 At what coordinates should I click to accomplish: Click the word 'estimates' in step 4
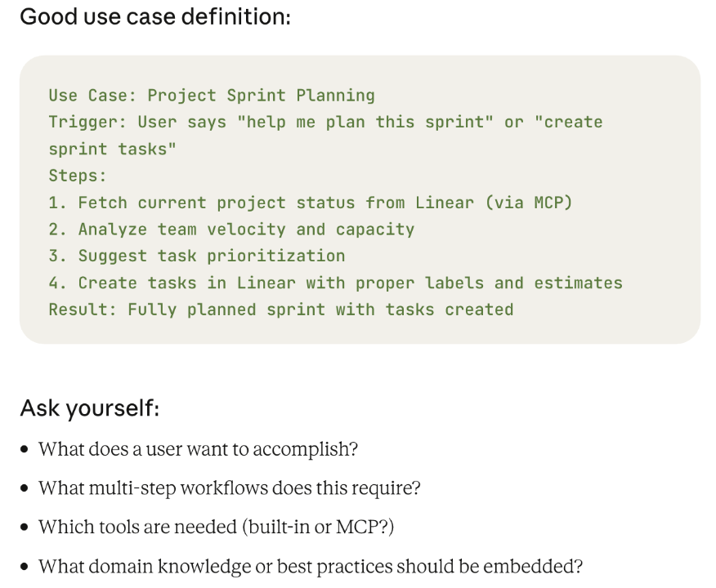click(579, 283)
